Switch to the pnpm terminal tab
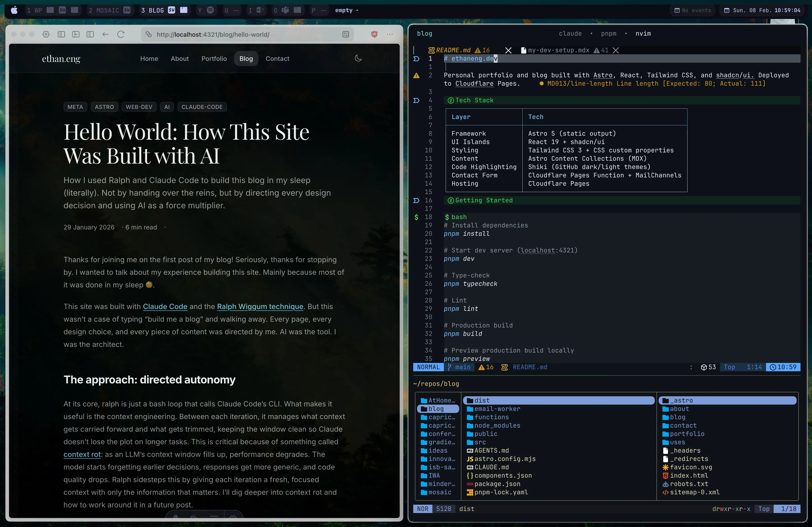The image size is (812, 527). click(609, 33)
